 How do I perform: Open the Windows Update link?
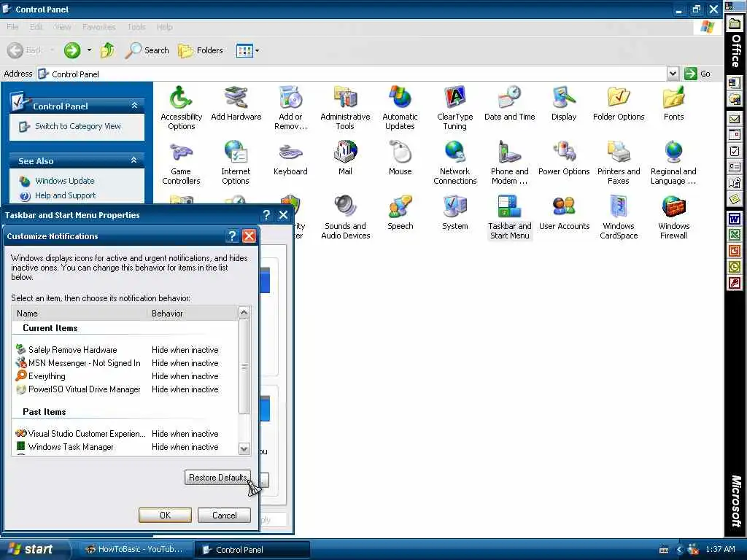coord(65,181)
